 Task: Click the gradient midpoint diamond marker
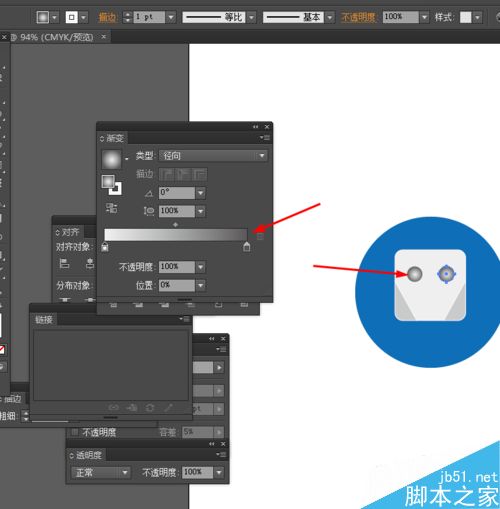coord(175,225)
